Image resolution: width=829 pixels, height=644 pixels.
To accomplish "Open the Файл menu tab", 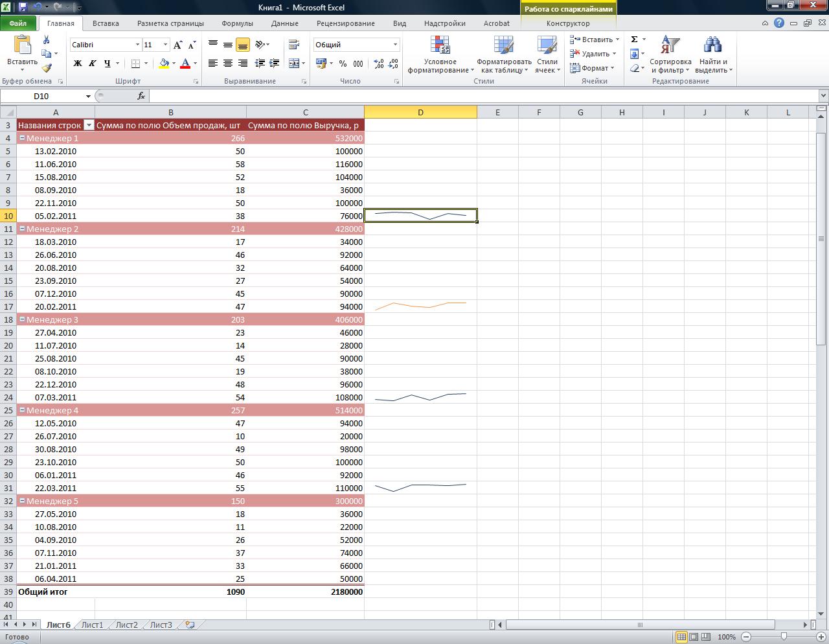I will [18, 23].
